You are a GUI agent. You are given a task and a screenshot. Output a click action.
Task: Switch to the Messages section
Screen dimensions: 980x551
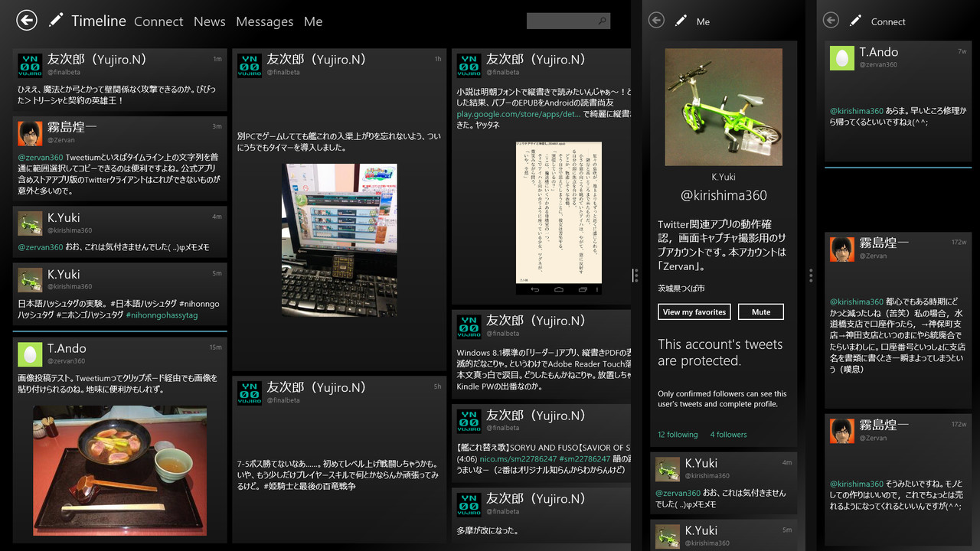point(264,21)
